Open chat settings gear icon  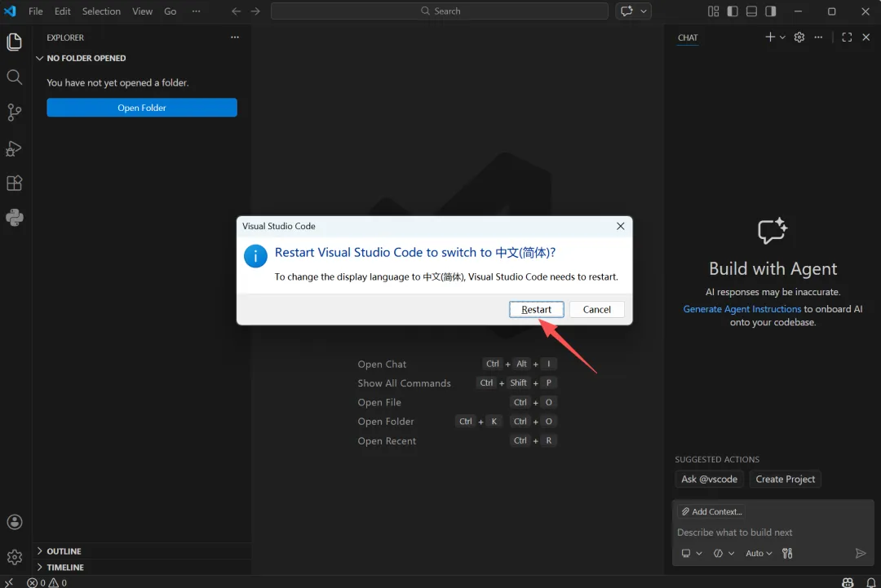[799, 37]
